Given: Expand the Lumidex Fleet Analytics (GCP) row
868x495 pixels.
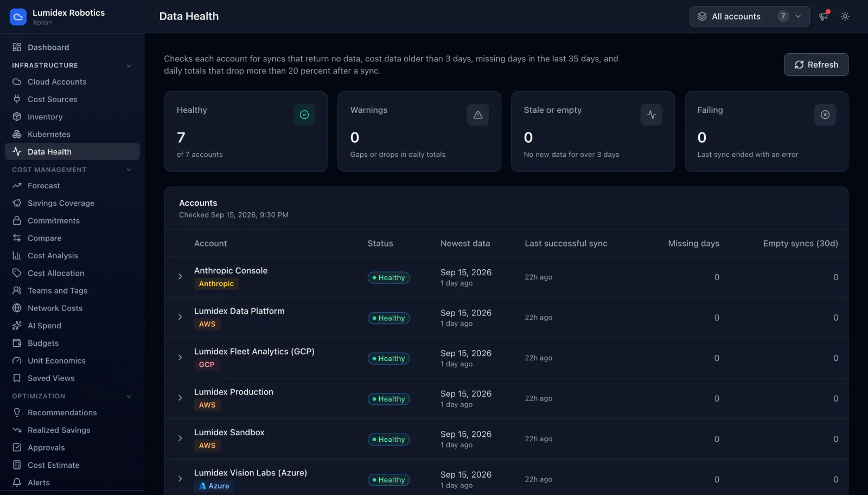Looking at the screenshot, I should click(x=180, y=358).
